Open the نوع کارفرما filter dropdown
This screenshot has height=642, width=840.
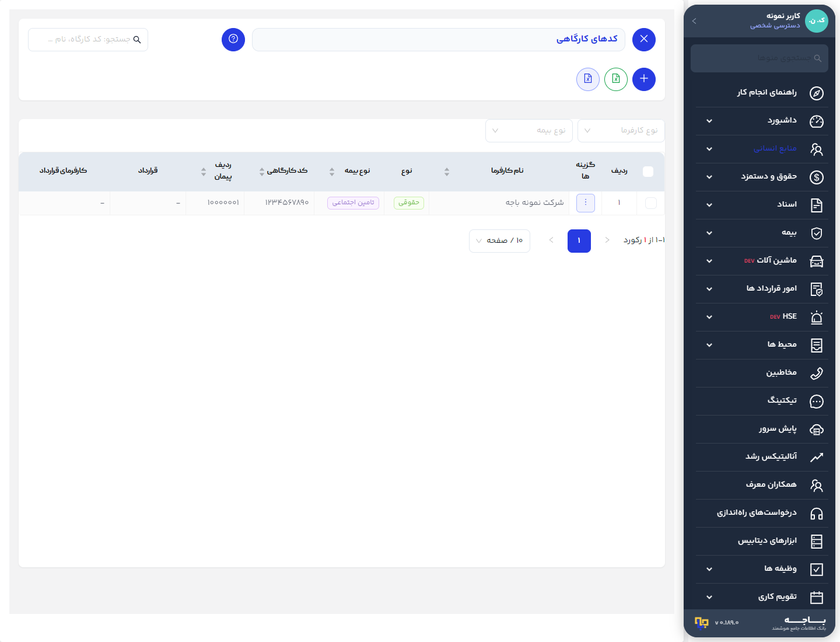click(x=621, y=131)
